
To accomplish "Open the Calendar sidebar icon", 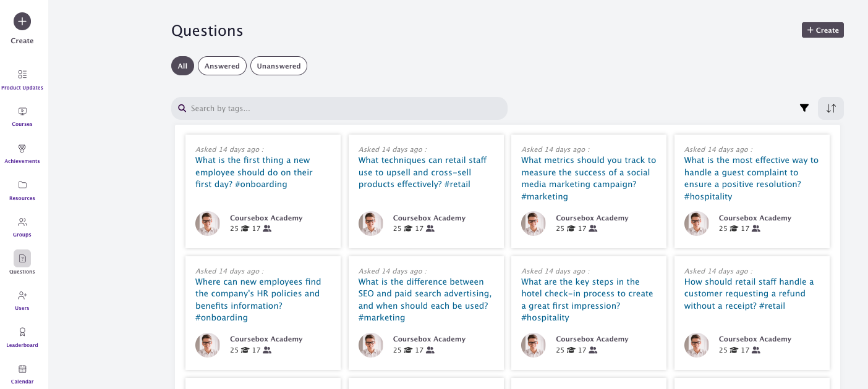I will pos(22,369).
